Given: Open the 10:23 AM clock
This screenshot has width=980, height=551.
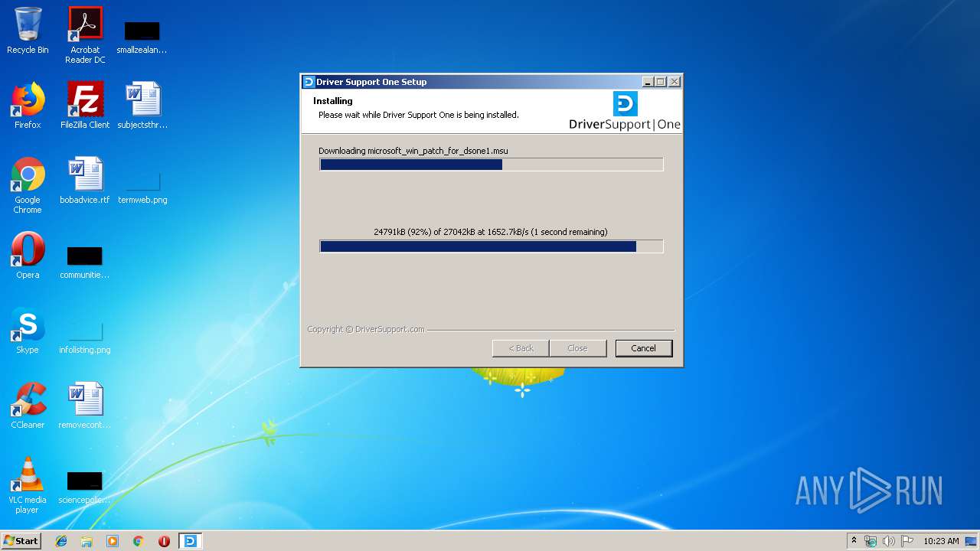Looking at the screenshot, I should coord(941,541).
